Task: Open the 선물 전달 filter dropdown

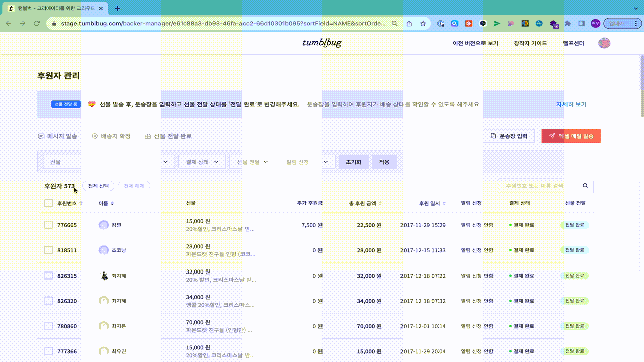Action: (253, 162)
